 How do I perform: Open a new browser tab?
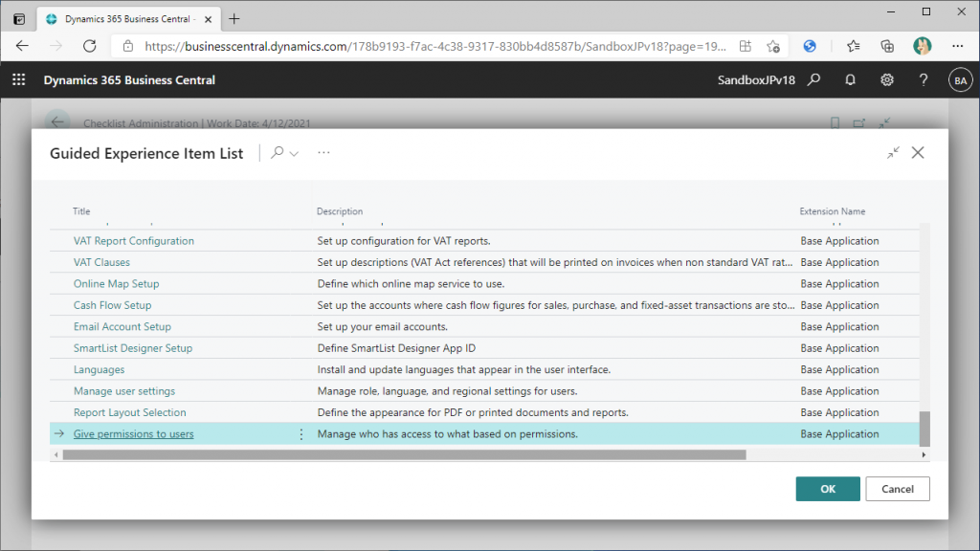pyautogui.click(x=234, y=19)
